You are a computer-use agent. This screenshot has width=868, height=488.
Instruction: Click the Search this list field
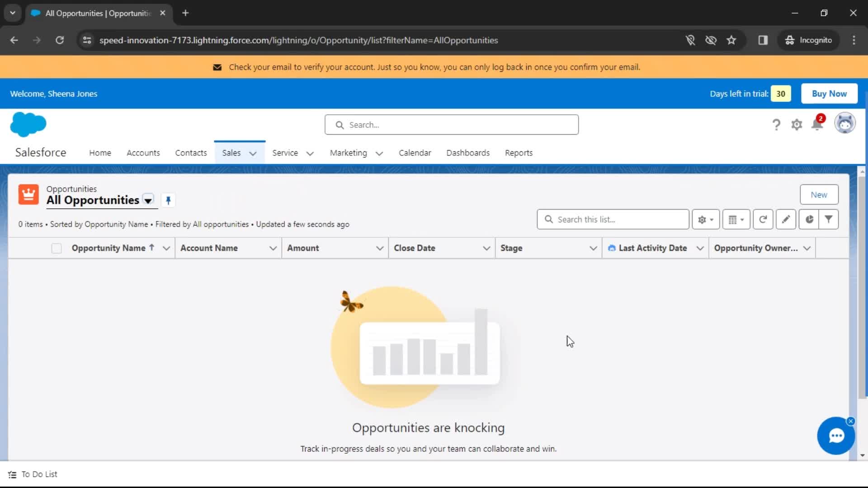tap(613, 219)
